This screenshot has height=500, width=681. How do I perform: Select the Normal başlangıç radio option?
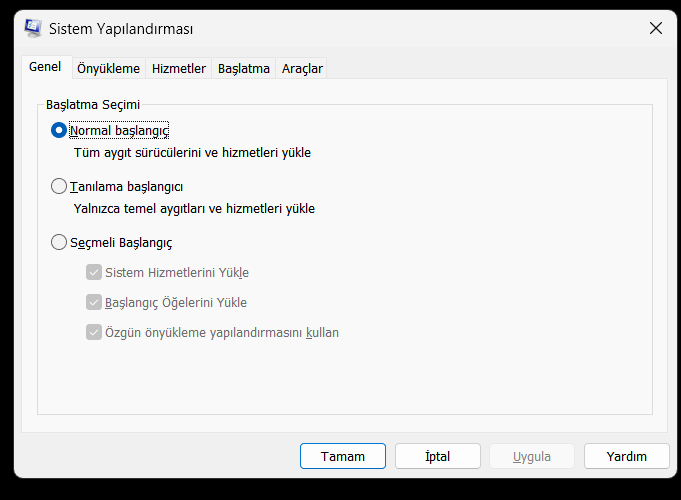(x=59, y=130)
